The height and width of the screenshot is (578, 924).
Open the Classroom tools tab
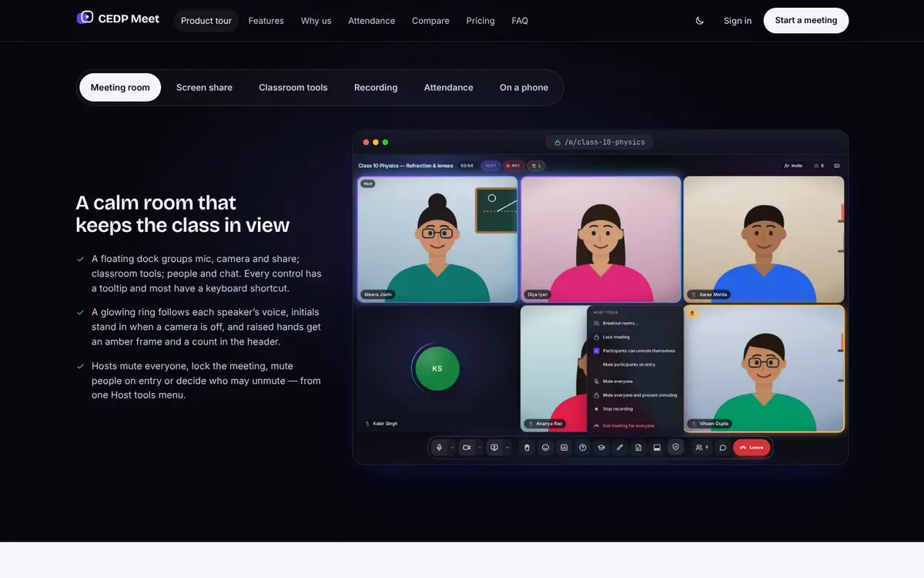click(x=293, y=88)
